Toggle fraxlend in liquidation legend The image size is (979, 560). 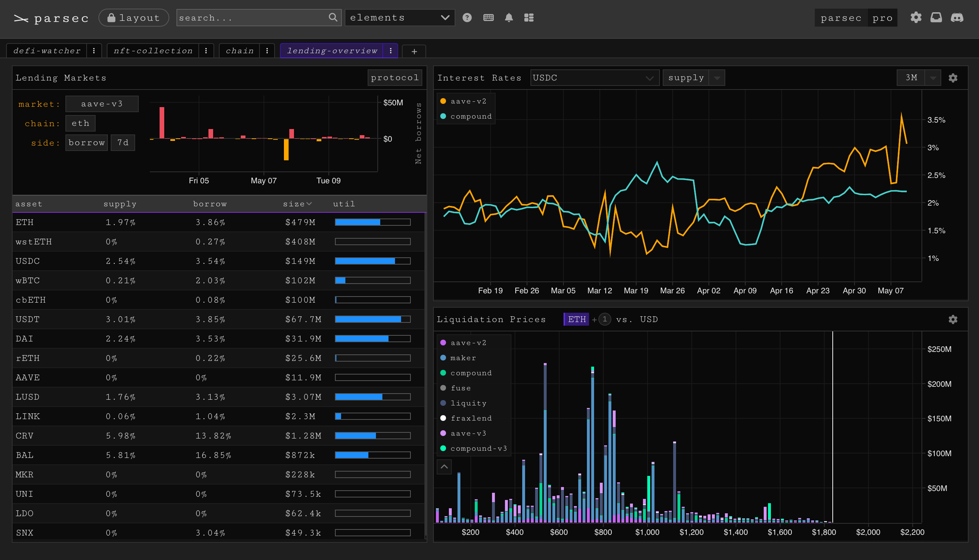click(x=466, y=418)
